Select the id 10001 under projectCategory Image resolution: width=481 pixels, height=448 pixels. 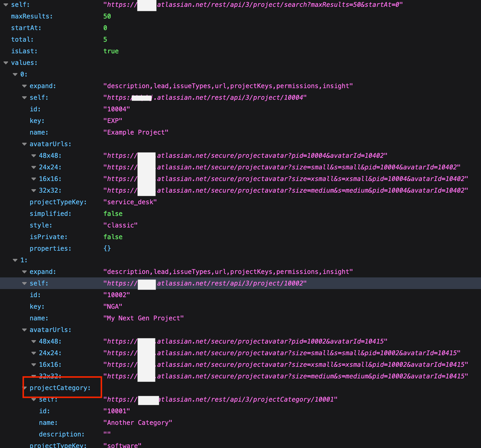click(x=116, y=411)
